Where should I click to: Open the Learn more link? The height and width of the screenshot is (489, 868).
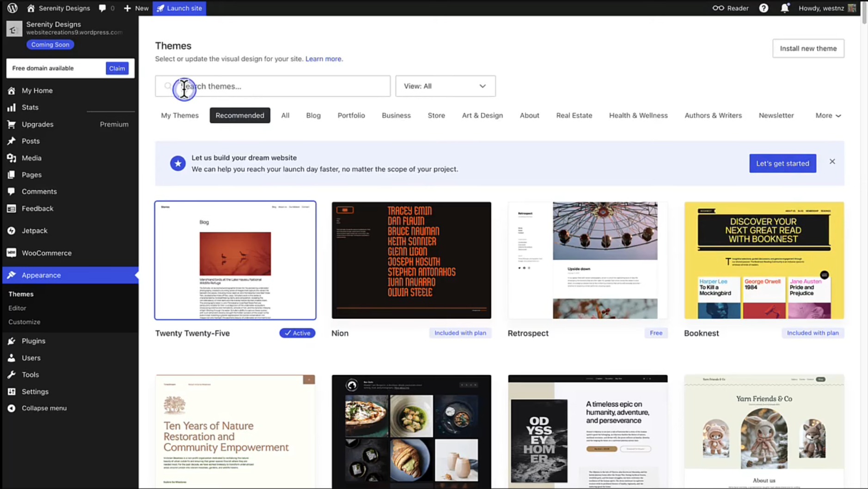pyautogui.click(x=324, y=59)
